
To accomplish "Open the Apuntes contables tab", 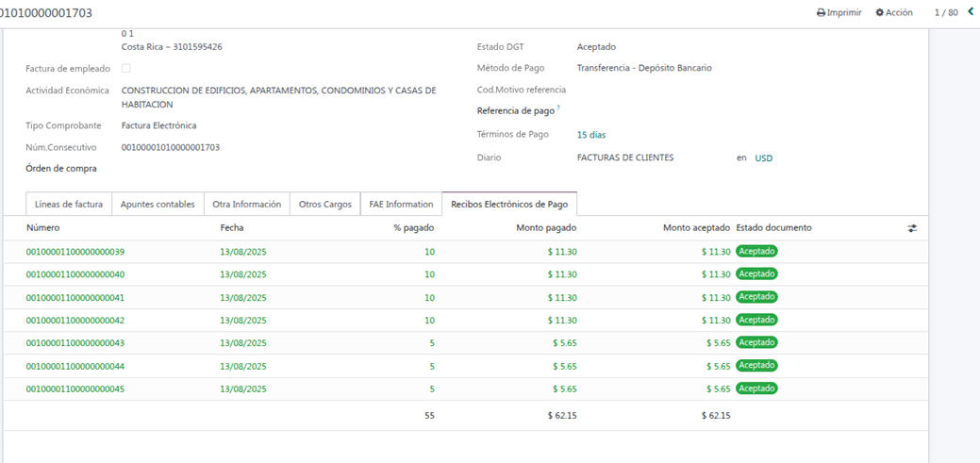I will 158,205.
